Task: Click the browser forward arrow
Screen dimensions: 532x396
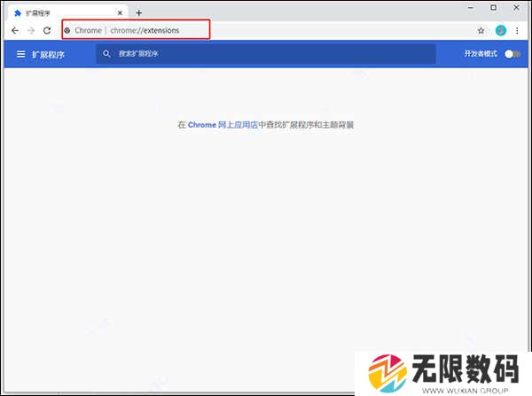Action: point(31,30)
